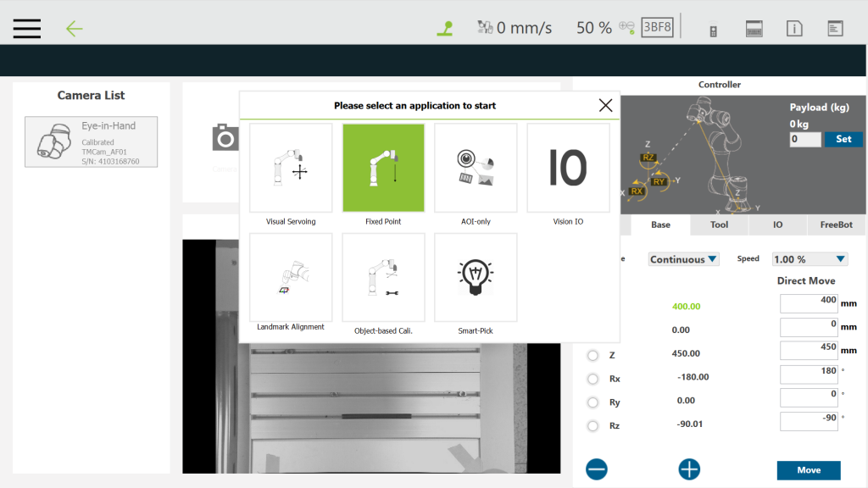Launch the Smart-Pick lightbulb application

pos(476,277)
